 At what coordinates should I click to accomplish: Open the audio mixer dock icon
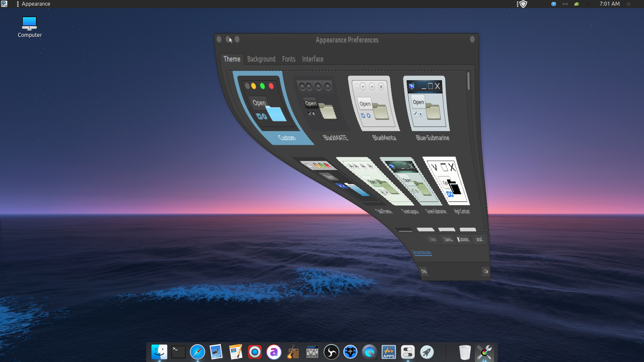(x=312, y=352)
